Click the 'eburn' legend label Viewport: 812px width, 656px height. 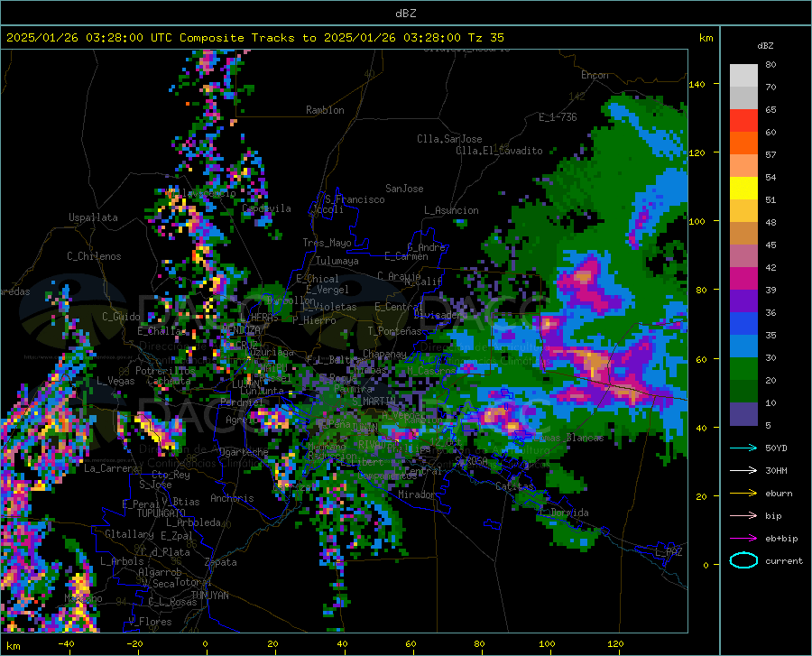779,494
